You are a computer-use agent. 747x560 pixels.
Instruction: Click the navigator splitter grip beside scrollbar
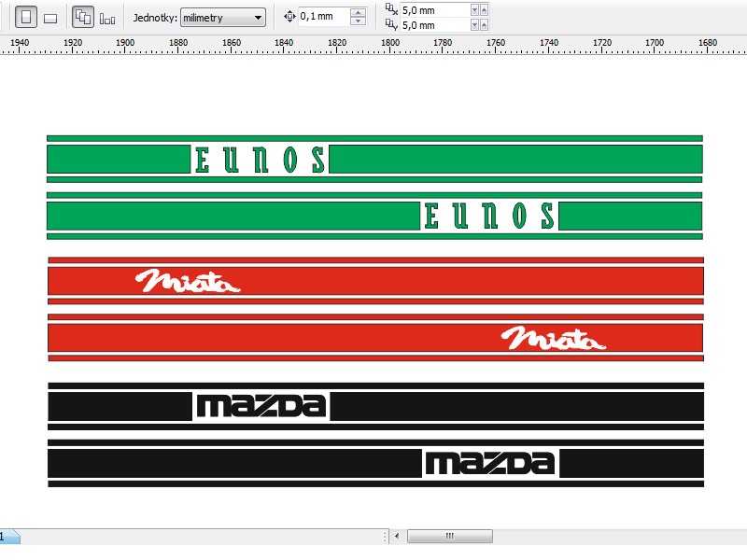click(x=385, y=536)
